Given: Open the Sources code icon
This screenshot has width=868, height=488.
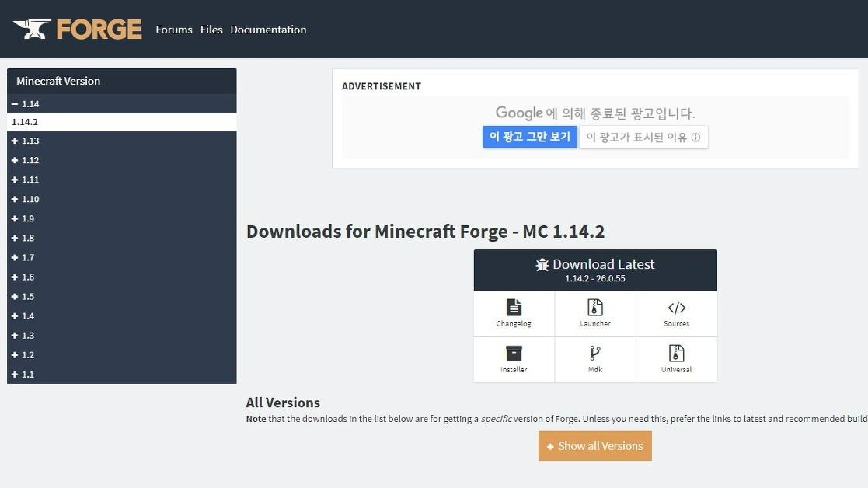Looking at the screenshot, I should (677, 308).
